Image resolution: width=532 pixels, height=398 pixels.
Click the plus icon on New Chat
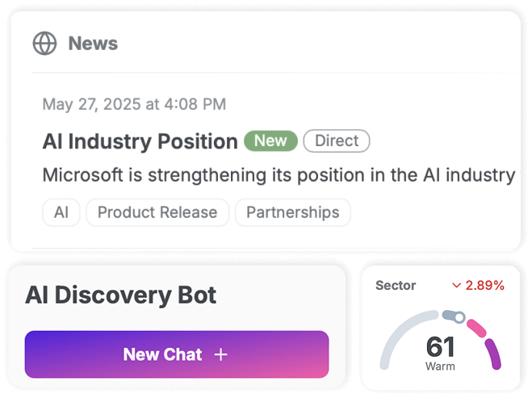(221, 354)
